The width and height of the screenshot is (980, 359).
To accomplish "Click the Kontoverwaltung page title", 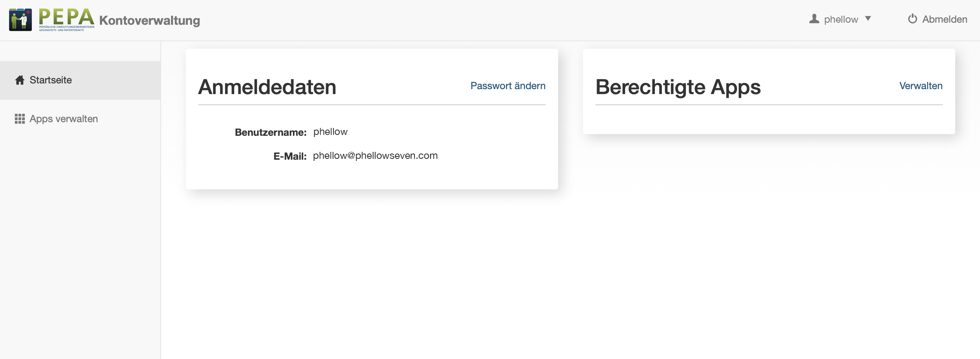I will [x=150, y=20].
